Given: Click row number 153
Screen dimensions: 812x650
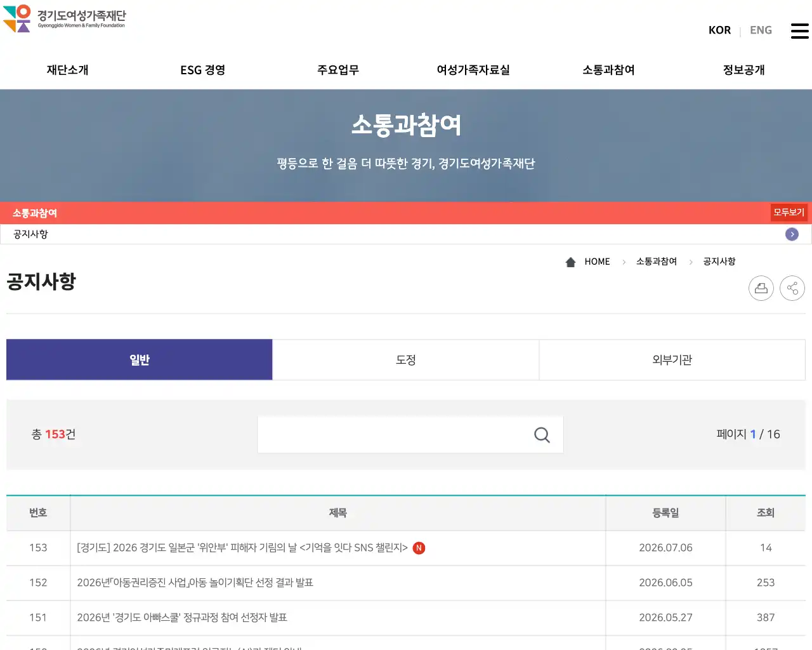Looking at the screenshot, I should [x=38, y=548].
